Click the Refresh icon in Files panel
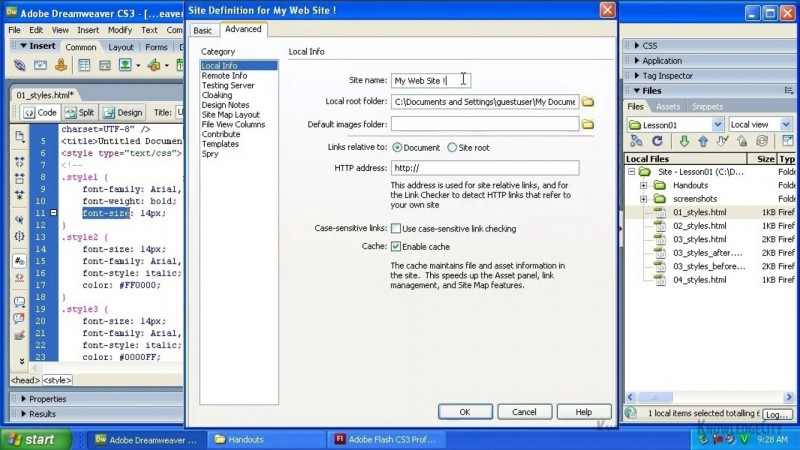The width and height of the screenshot is (800, 450). click(657, 141)
